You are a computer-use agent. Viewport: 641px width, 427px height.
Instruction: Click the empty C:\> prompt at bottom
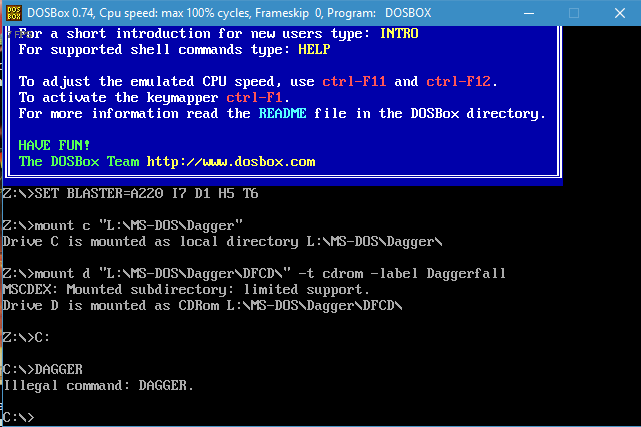(18, 418)
